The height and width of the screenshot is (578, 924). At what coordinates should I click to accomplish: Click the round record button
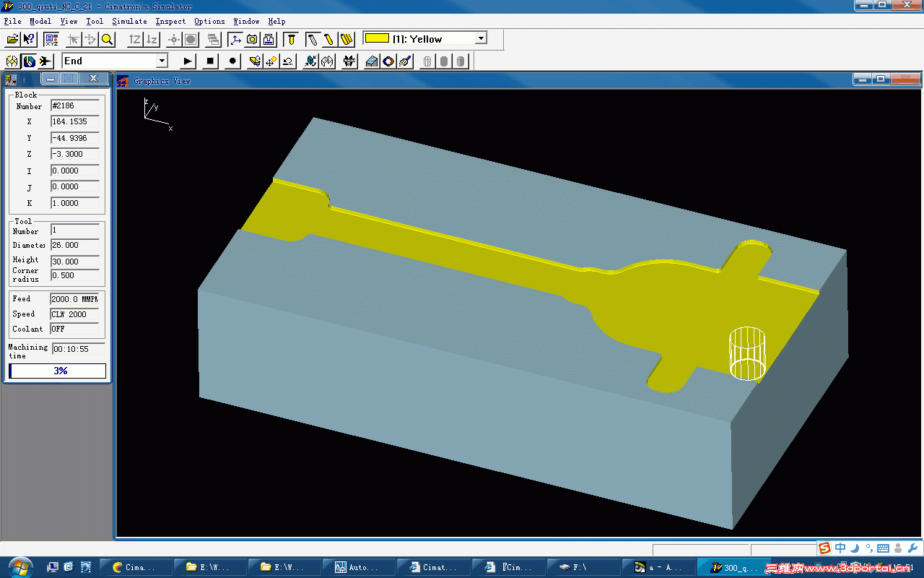point(232,61)
